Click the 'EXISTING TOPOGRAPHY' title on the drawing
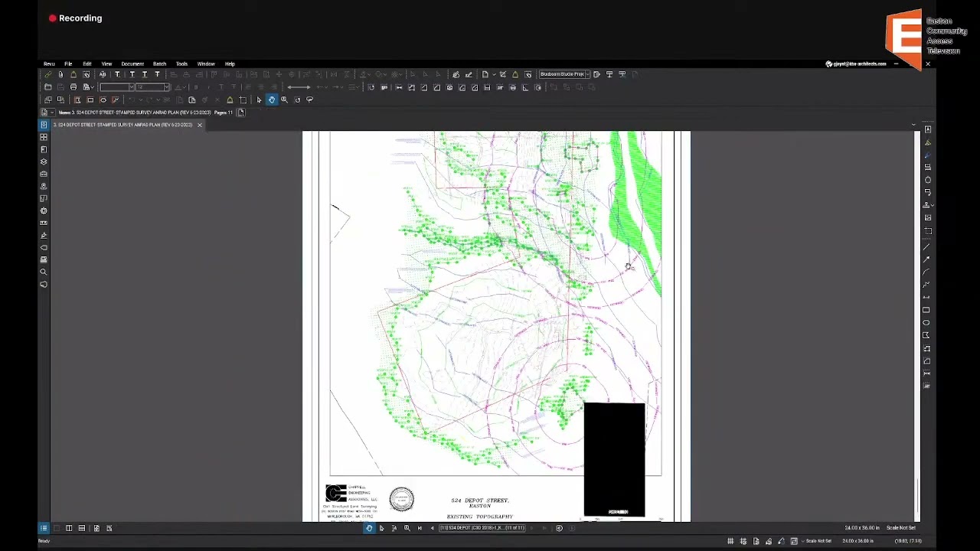The width and height of the screenshot is (980, 551). coord(480,517)
